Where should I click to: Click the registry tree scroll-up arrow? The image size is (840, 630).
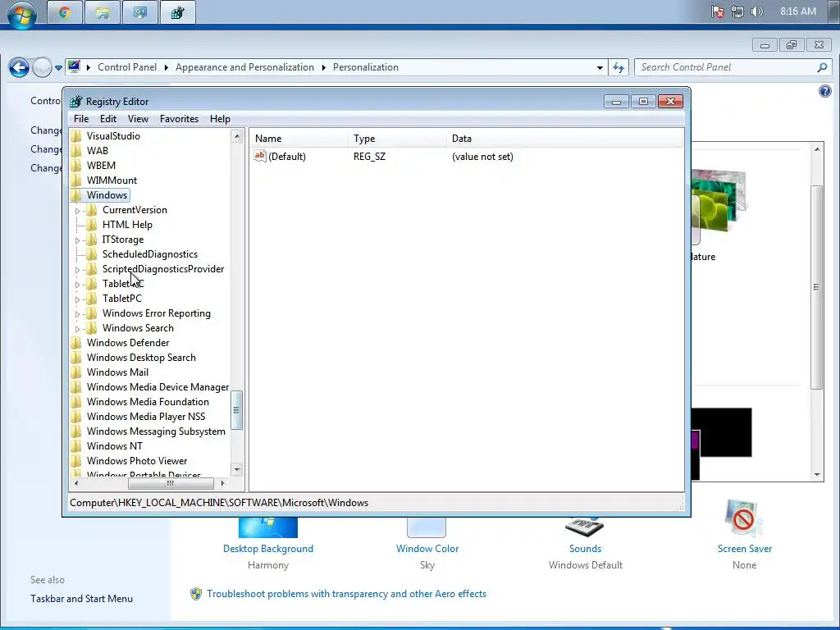click(x=237, y=136)
